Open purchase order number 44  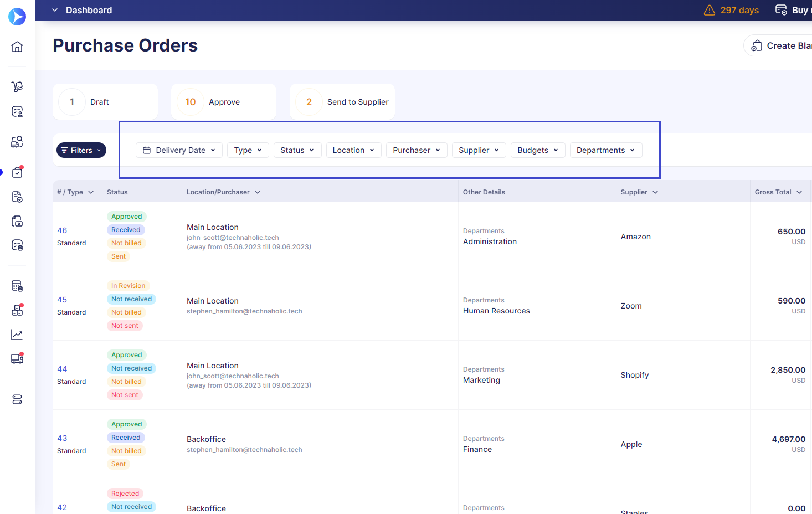coord(62,369)
